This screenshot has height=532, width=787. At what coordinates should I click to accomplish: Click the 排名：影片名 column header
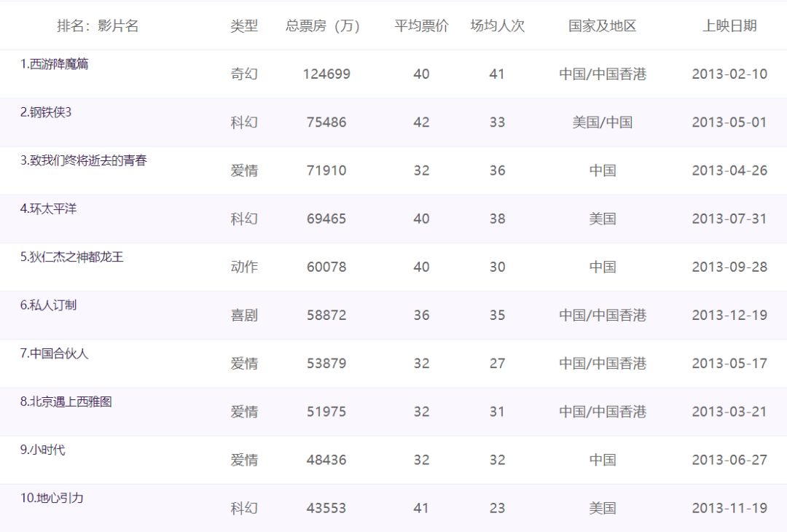click(x=98, y=26)
